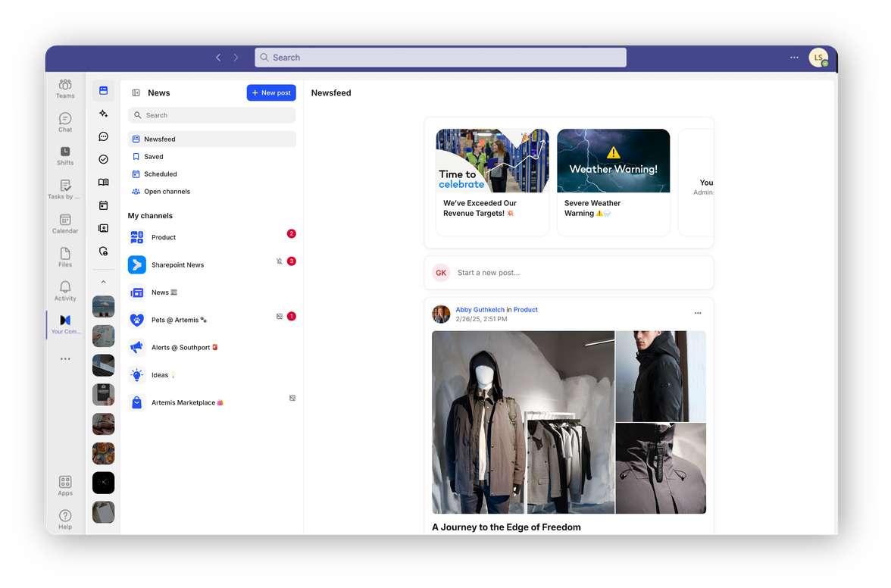Screen dimensions: 891x588
Task: Open Abby Guthkelch's profile link
Action: point(480,310)
